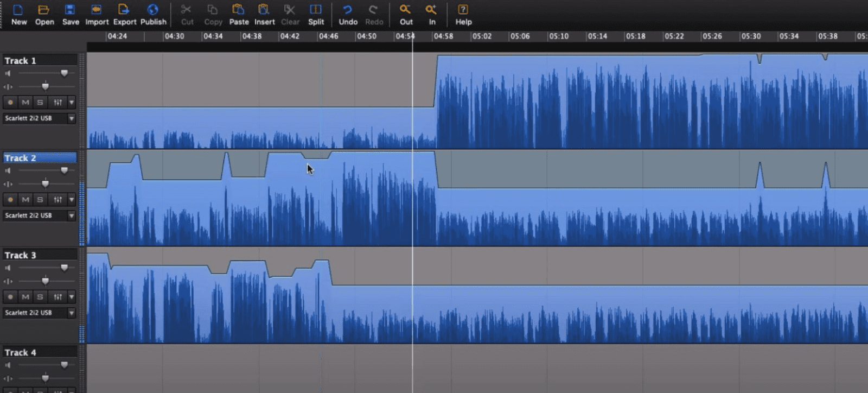Cut selection with the scissors icon
Viewport: 868px width, 393px height.
pyautogui.click(x=187, y=10)
